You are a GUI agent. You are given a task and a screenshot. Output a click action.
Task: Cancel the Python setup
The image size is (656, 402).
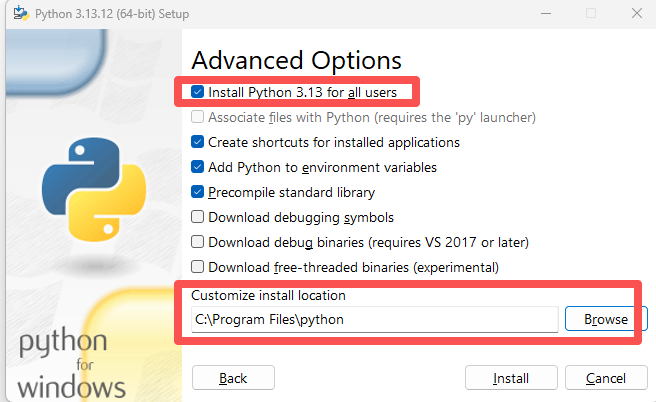[x=606, y=378]
